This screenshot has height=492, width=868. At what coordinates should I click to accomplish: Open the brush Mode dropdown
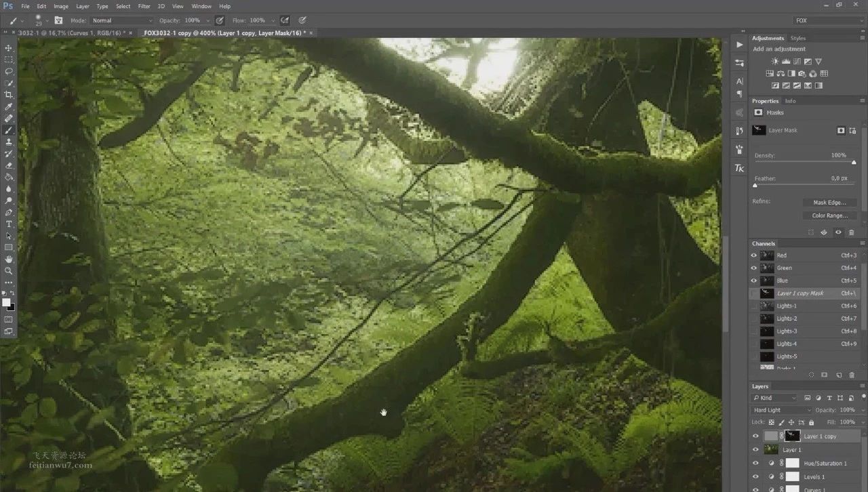click(122, 21)
